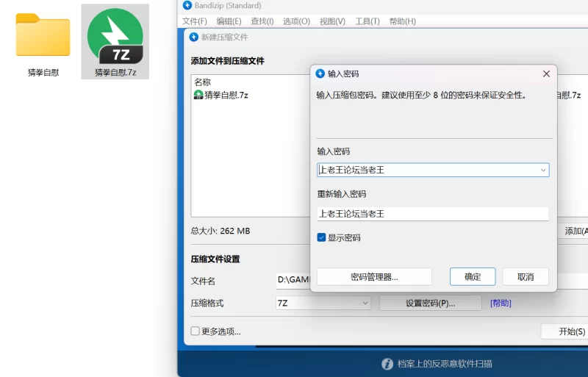Viewport: 588px width, 377px height.
Task: Click the 取消 button
Action: [525, 276]
